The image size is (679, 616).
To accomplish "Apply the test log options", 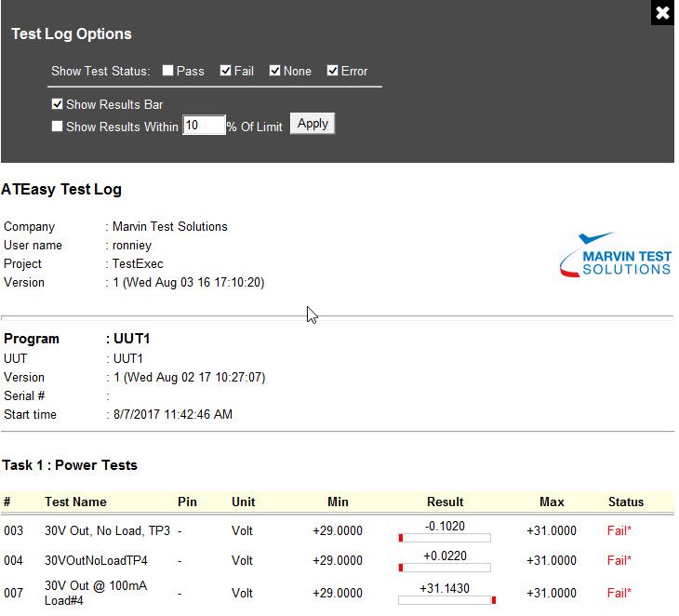I will coord(313,124).
